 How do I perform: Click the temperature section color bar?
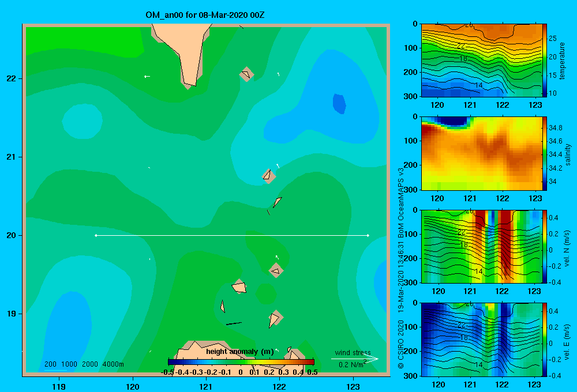[x=545, y=61]
